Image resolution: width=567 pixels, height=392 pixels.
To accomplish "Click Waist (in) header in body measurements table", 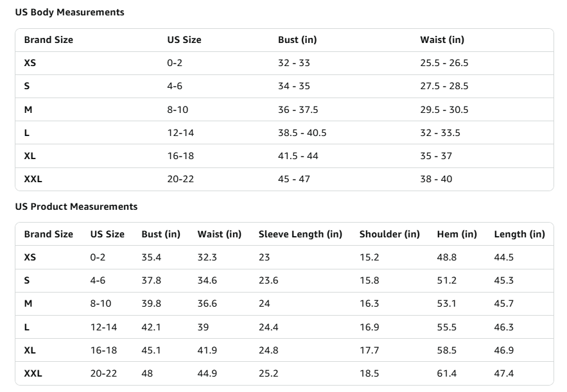I will point(442,40).
